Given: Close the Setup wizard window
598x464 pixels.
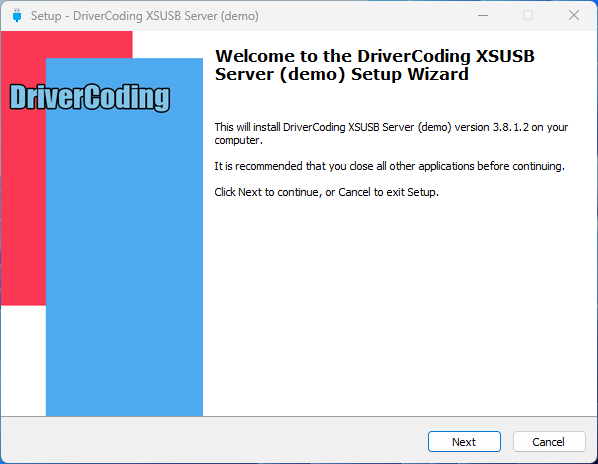Looking at the screenshot, I should [x=574, y=16].
